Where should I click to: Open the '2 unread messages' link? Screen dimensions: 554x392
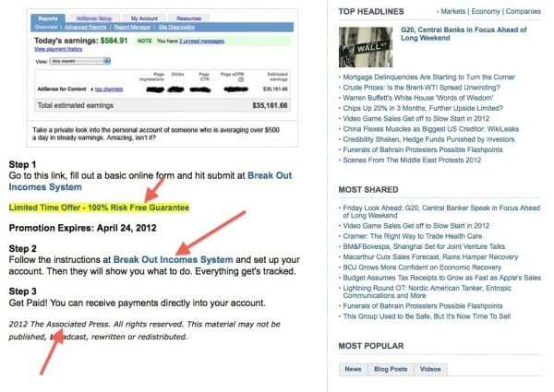201,42
